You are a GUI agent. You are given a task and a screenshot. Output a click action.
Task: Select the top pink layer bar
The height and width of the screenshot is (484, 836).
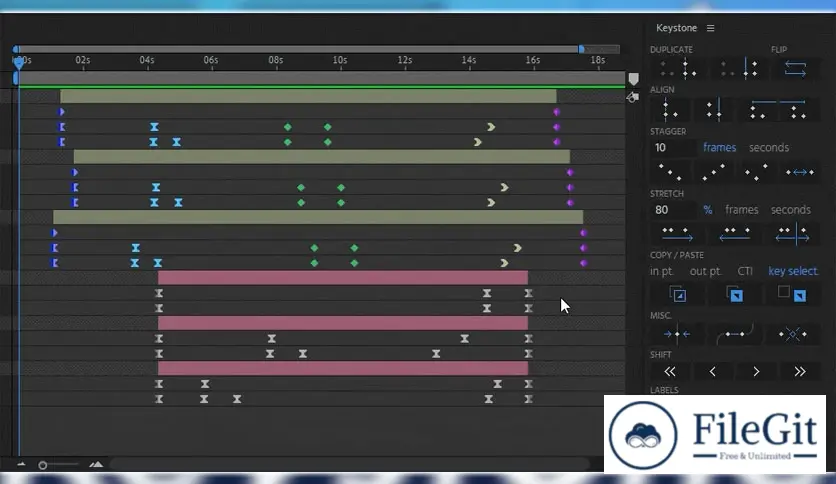tap(343, 278)
